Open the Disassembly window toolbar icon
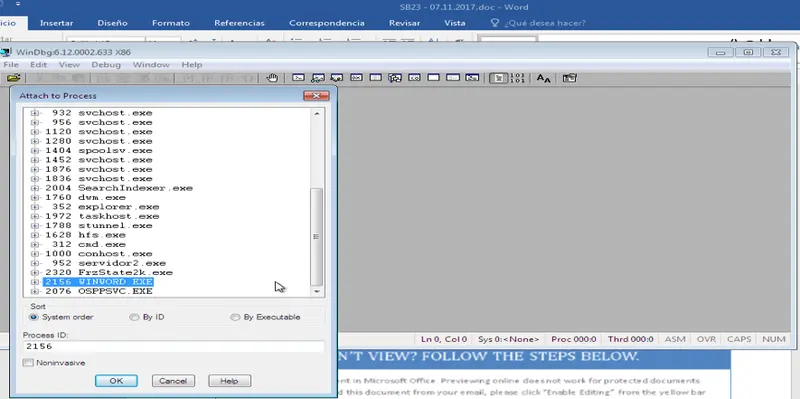The image size is (800, 399). click(414, 78)
